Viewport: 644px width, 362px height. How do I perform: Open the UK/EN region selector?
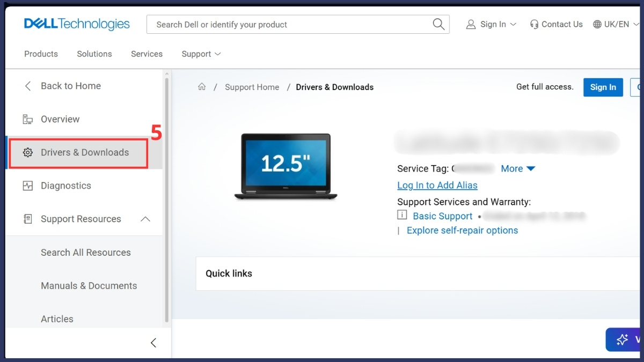pos(616,24)
